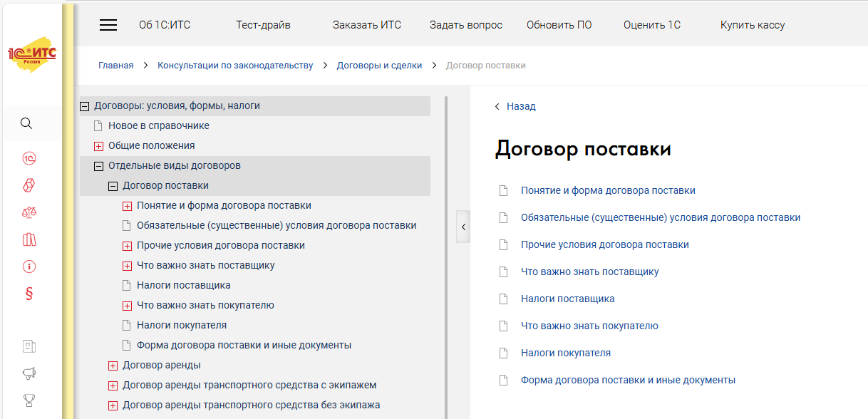Open the scales (legislation) sidebar icon
Screen dimensions: 868x419
pos(29,212)
